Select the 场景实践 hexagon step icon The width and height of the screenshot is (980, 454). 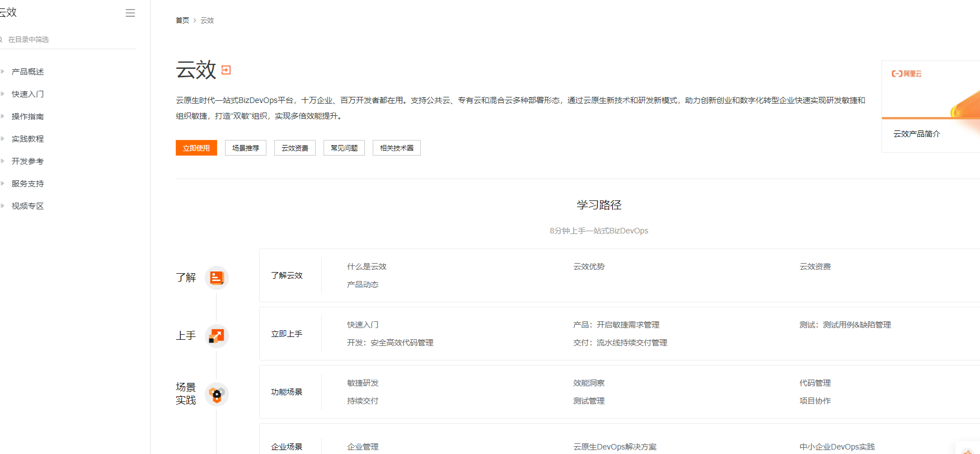pyautogui.click(x=217, y=394)
